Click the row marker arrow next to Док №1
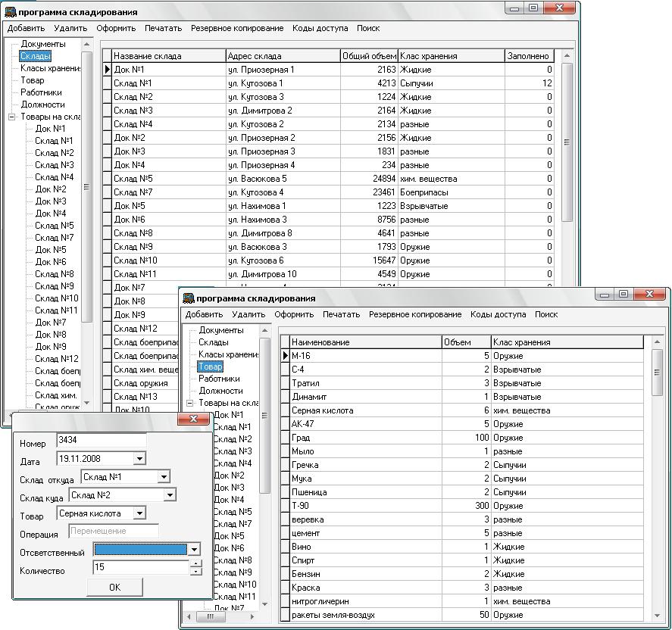The height and width of the screenshot is (630, 672). pyautogui.click(x=107, y=70)
